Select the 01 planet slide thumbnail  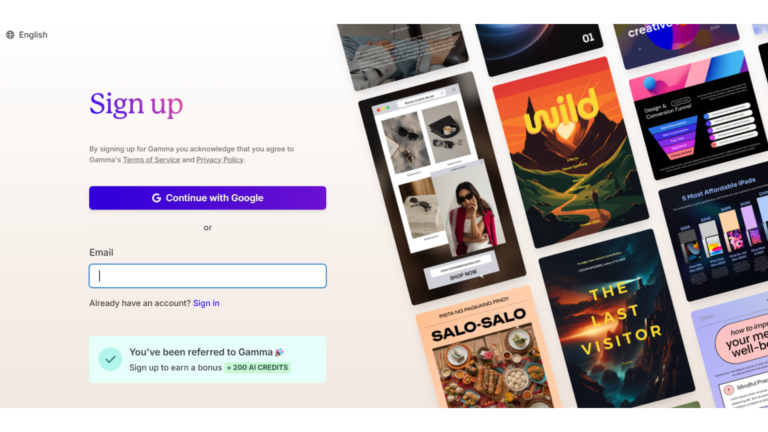pos(539,48)
